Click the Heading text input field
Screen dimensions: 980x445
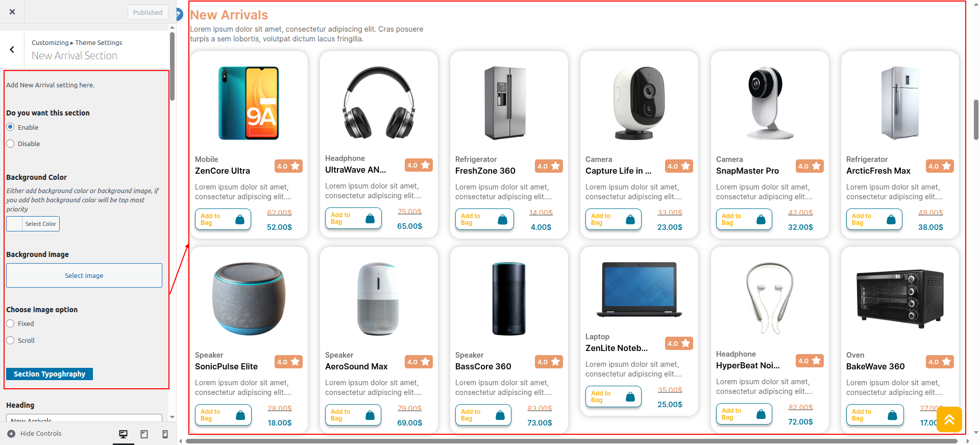pos(84,418)
